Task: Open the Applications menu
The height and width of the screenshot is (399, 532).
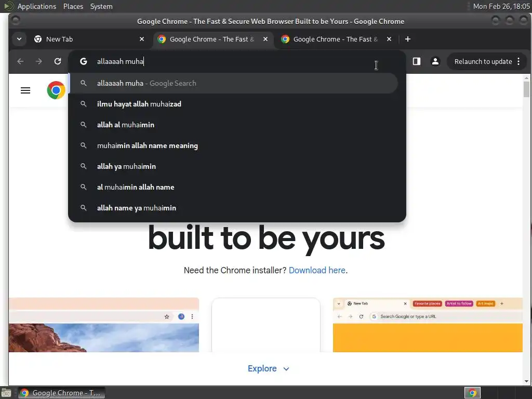Action: 37,6
